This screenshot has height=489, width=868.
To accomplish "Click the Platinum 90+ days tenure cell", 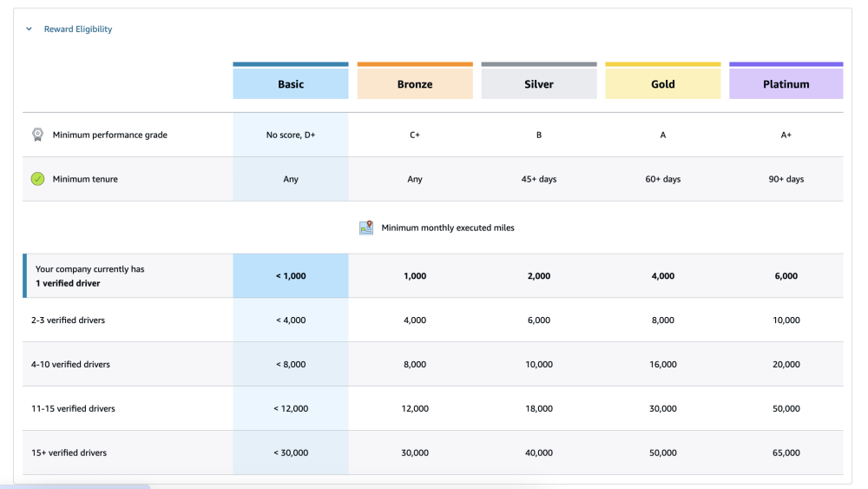I will click(786, 179).
